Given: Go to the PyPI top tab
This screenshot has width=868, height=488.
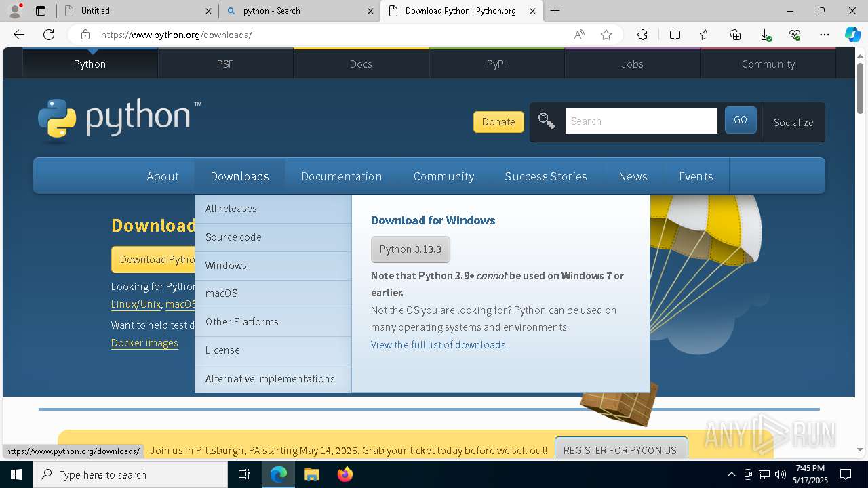Looking at the screenshot, I should click(496, 64).
